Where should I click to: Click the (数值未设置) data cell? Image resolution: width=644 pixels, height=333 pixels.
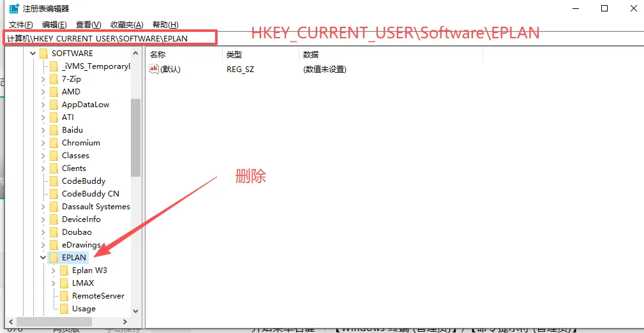[x=324, y=70]
